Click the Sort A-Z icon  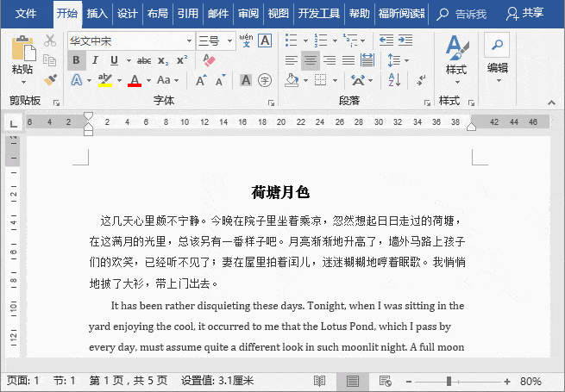pyautogui.click(x=394, y=80)
